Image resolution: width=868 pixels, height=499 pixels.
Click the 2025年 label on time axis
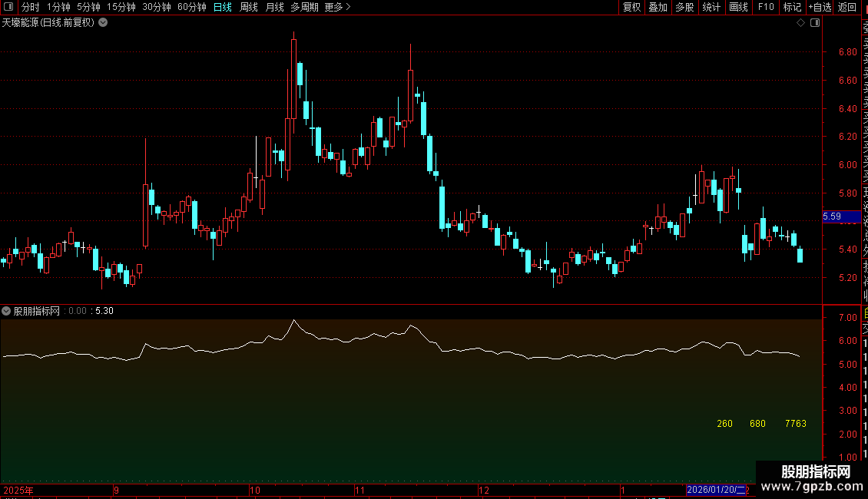click(x=18, y=490)
